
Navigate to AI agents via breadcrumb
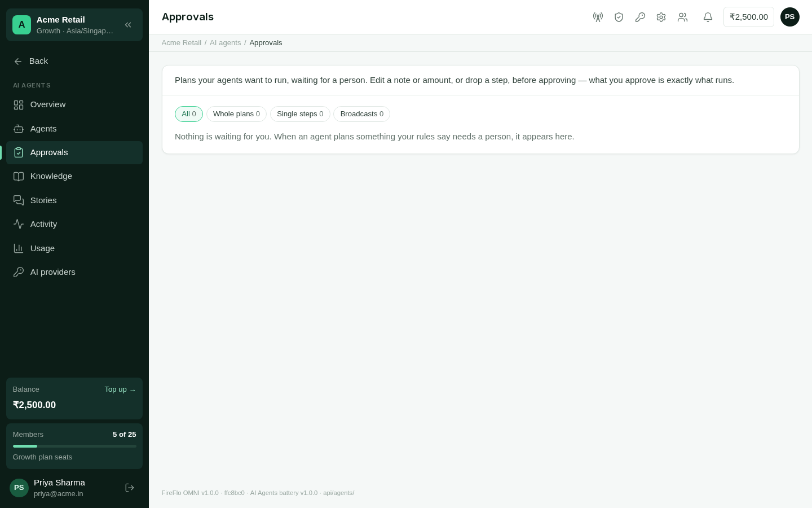(225, 43)
